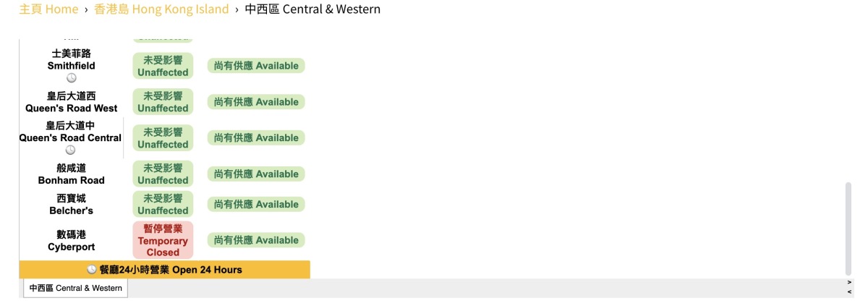Go to Hong Kong Island breadcrumb
The image size is (868, 306).
pos(161,9)
